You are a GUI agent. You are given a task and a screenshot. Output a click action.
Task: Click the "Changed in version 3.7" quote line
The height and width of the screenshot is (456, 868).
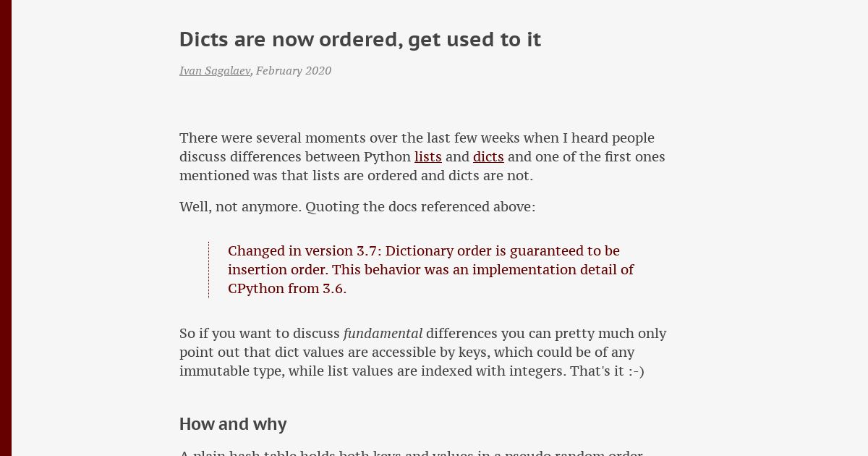[424, 251]
